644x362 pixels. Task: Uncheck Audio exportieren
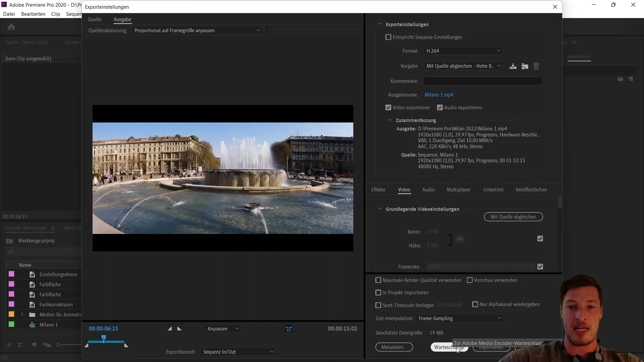[x=440, y=108]
